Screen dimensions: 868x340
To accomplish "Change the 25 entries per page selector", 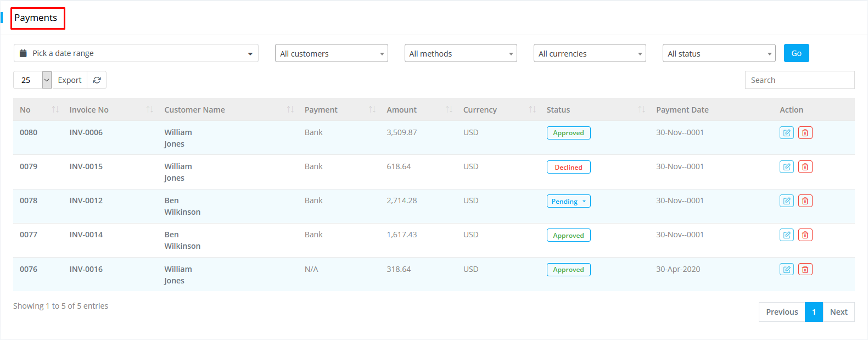I will [x=32, y=80].
